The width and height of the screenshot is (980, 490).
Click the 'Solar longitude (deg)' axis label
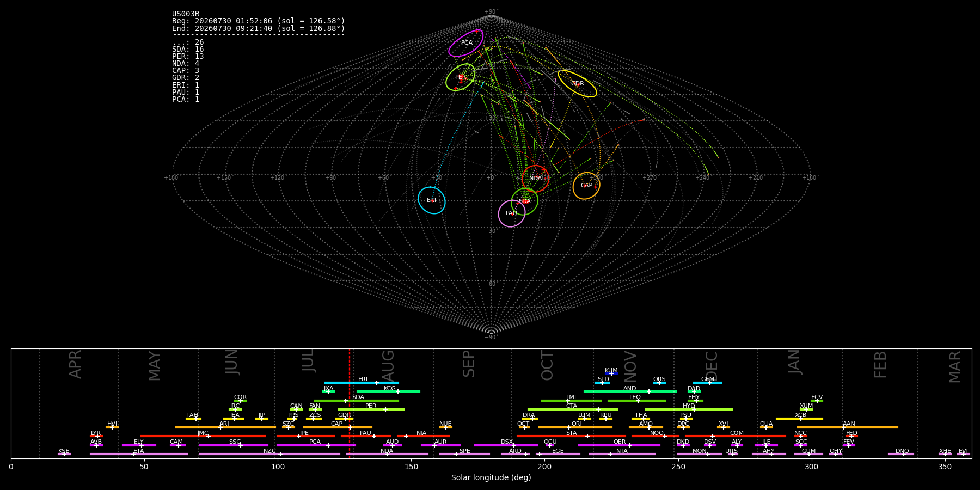tap(491, 478)
